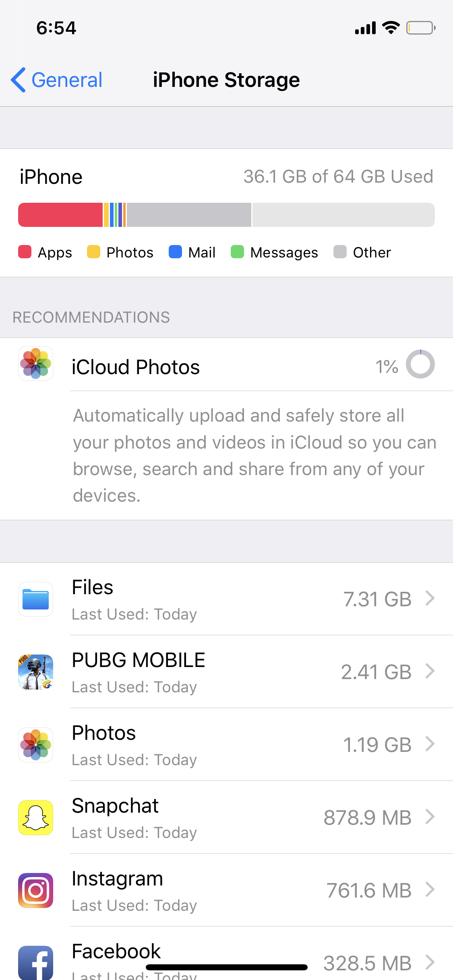Tap the iCloud Photos pinwheel icon
This screenshot has height=980, width=453.
pyautogui.click(x=35, y=364)
